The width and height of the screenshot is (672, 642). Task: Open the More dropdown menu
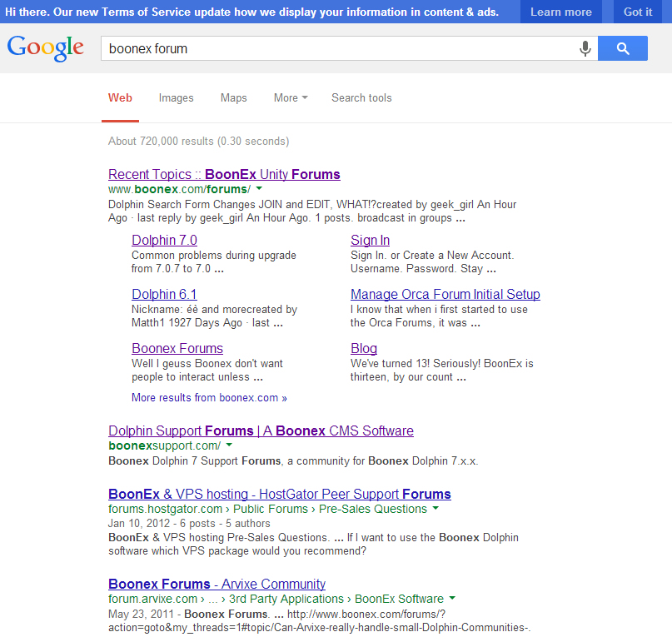click(x=291, y=97)
